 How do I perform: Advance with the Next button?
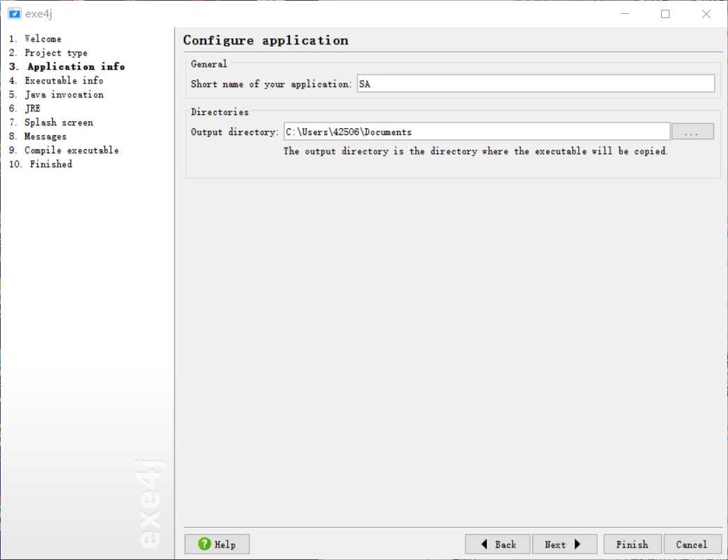coord(564,544)
